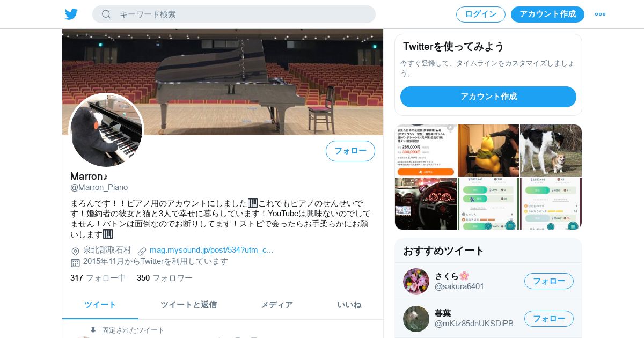Image resolution: width=644 pixels, height=338 pixels.
Task: Follow Marron with the フォロー button
Action: pyautogui.click(x=350, y=151)
